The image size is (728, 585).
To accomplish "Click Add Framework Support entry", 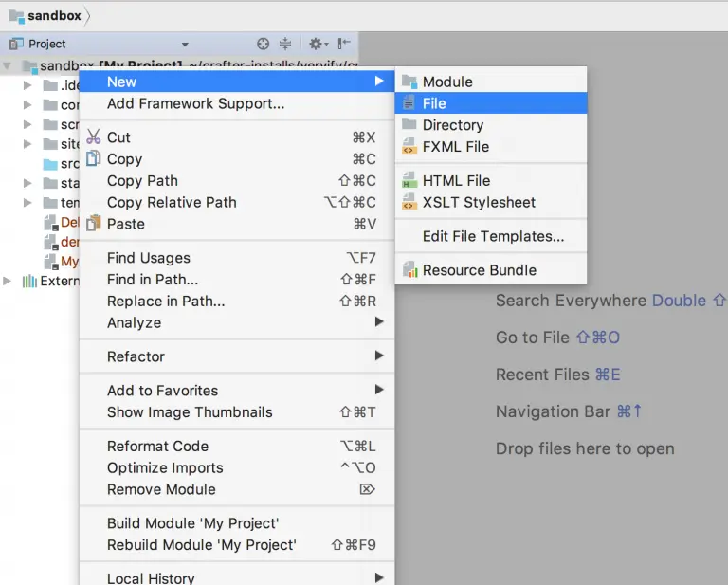I will [195, 103].
